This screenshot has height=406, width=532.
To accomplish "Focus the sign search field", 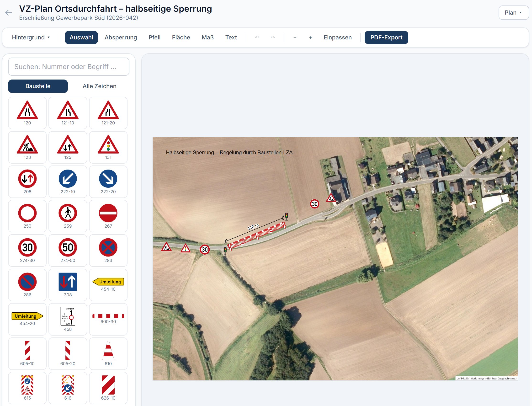I will point(69,67).
